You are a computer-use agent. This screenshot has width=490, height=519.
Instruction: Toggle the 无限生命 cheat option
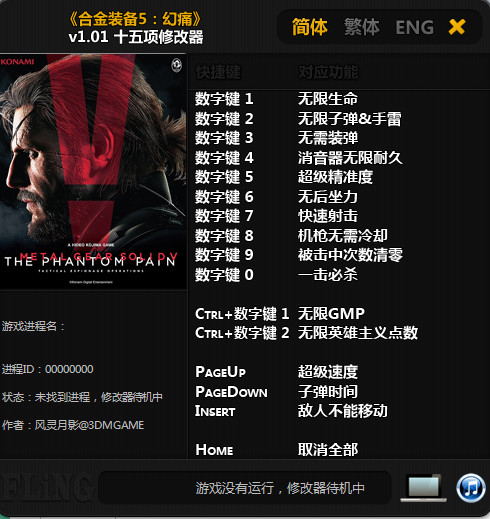pos(328,99)
